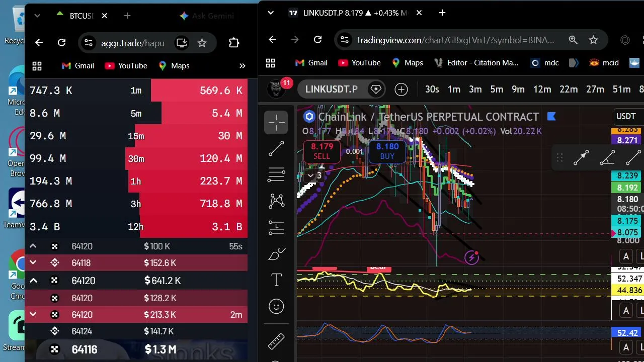Select the 9m chart timeframe

click(x=518, y=89)
